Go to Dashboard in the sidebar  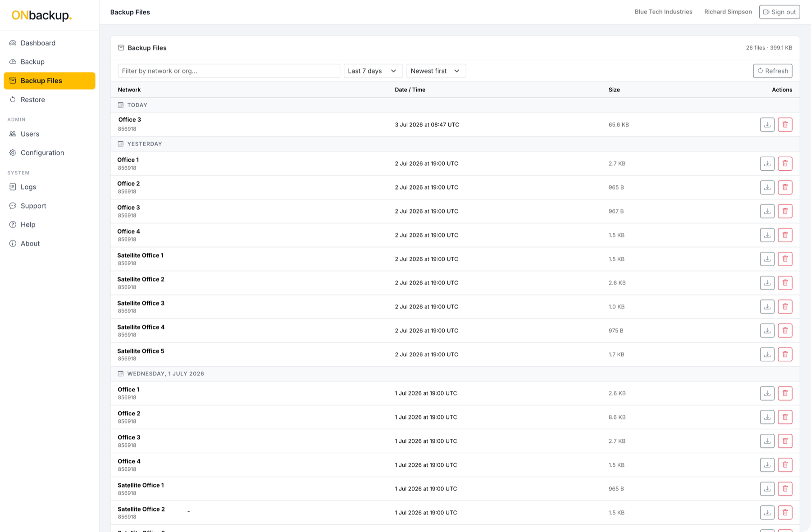click(50, 43)
